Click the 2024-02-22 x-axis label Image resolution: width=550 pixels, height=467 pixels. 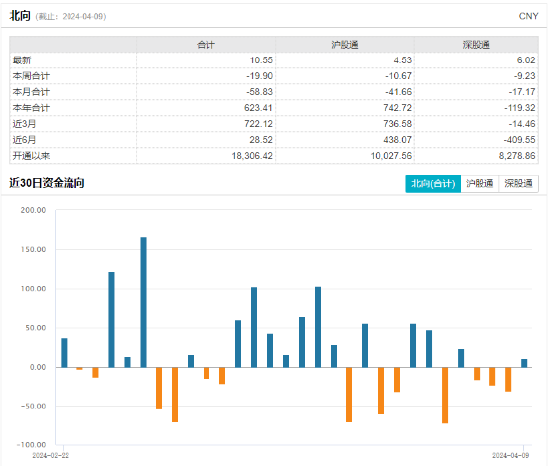[51, 455]
